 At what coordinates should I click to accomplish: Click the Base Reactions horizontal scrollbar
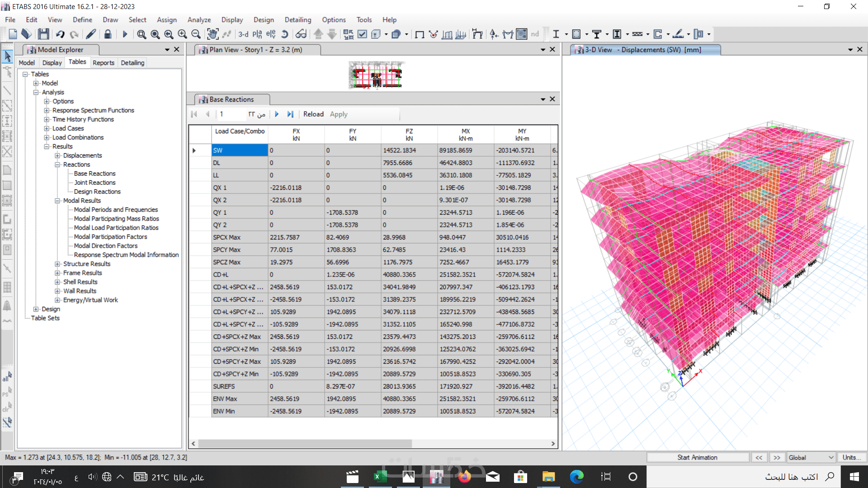(x=305, y=444)
